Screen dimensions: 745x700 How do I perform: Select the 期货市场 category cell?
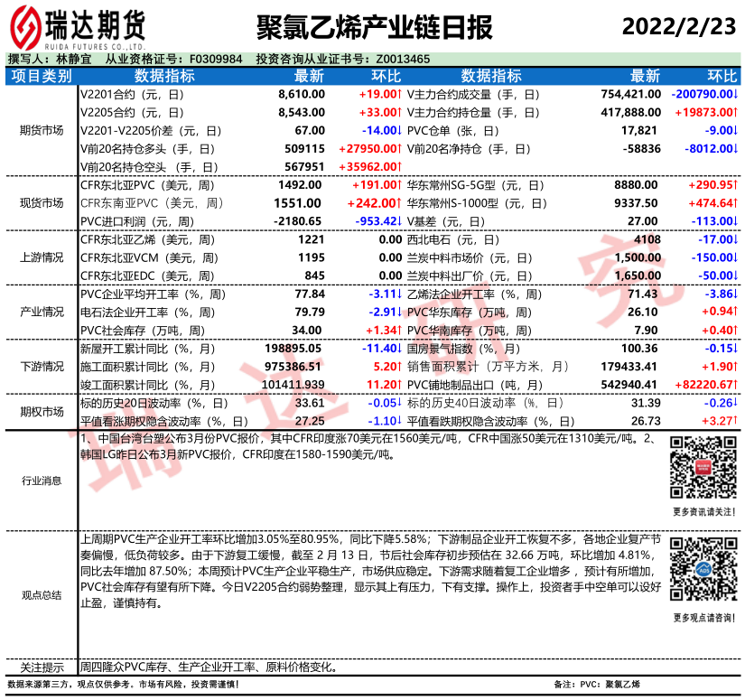coord(42,130)
